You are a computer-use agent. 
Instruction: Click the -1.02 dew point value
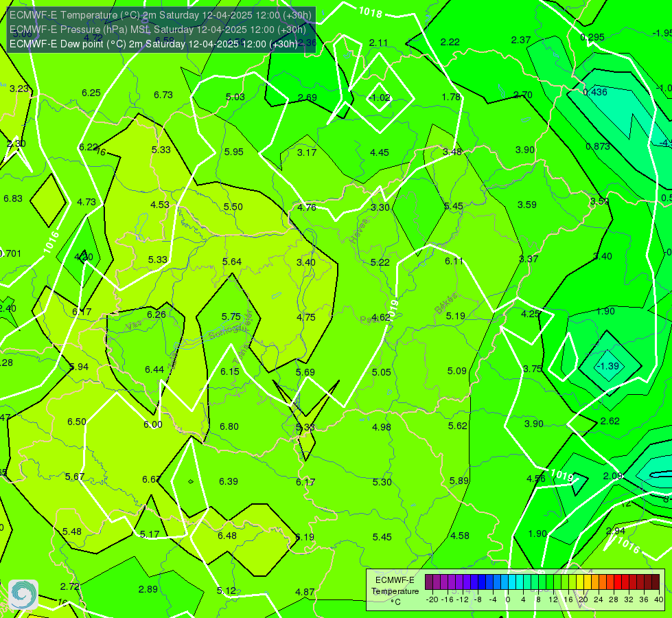click(380, 98)
